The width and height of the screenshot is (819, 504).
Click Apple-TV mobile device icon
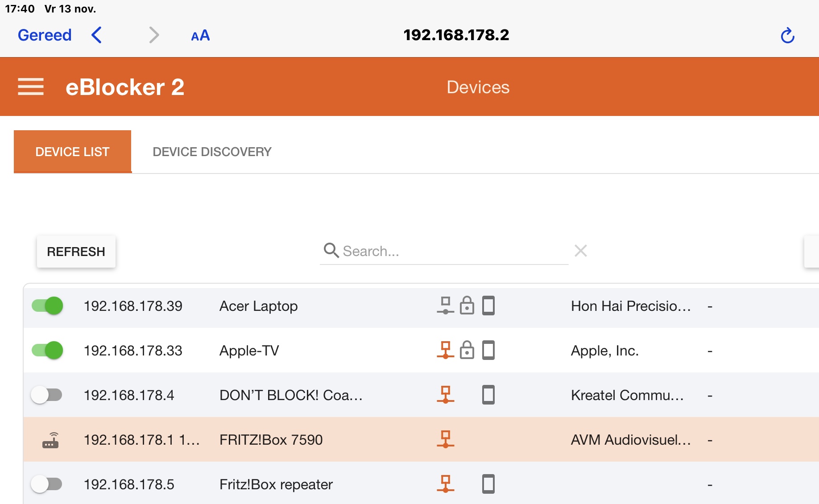coord(488,351)
